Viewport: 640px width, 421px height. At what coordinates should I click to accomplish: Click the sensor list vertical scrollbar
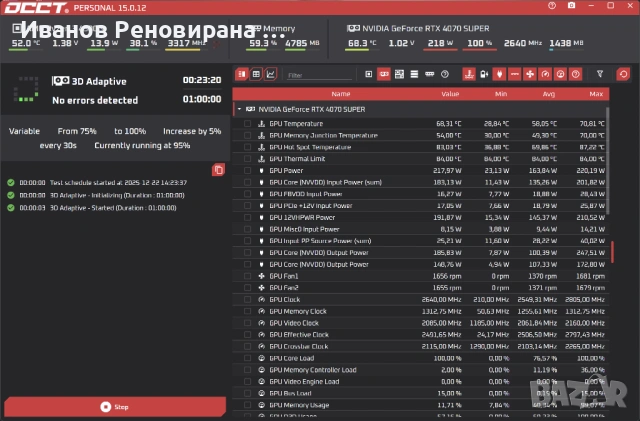click(607, 161)
